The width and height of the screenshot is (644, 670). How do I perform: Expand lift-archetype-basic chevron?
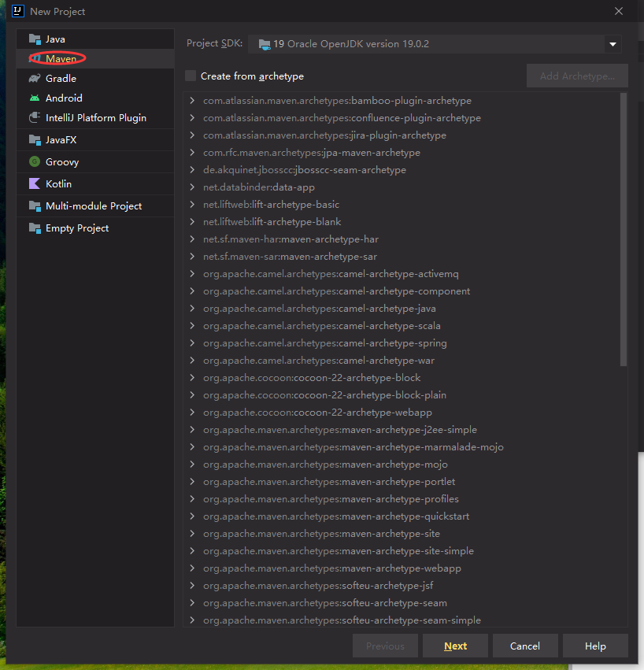(x=192, y=204)
